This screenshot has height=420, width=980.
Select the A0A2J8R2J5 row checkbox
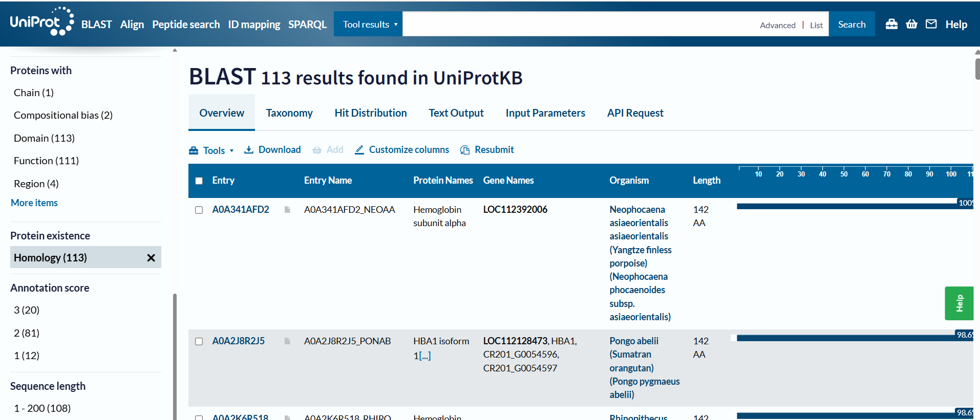click(x=199, y=342)
